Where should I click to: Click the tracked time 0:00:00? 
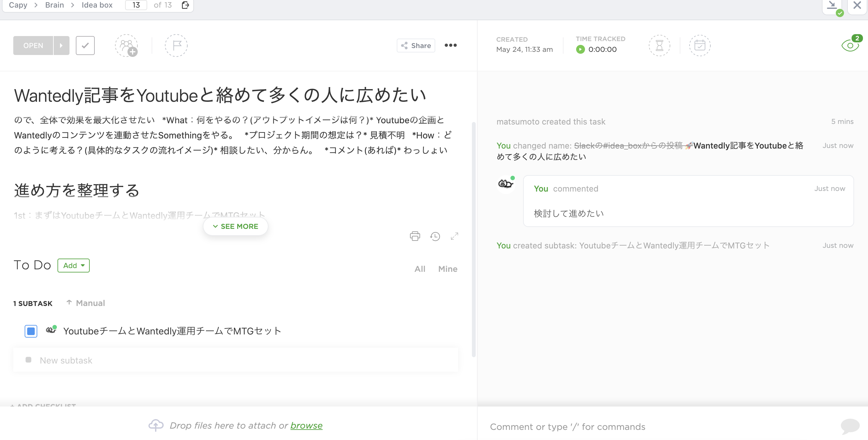602,50
